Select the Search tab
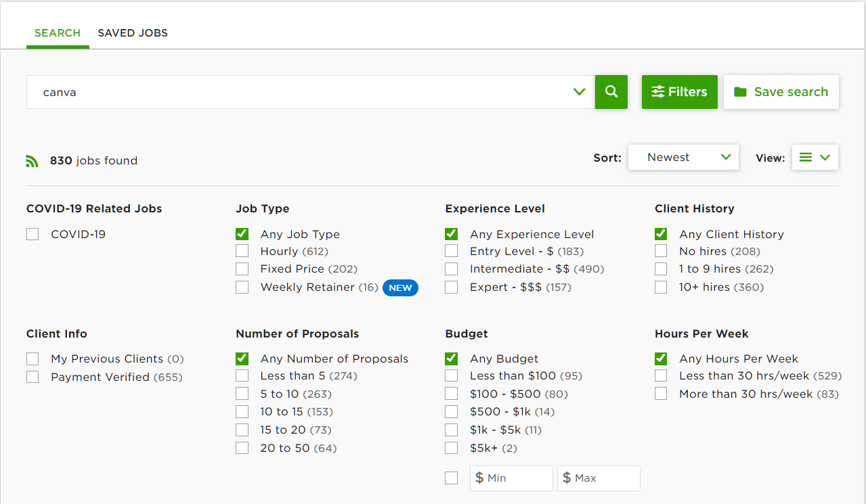The height and width of the screenshot is (504, 866). click(x=58, y=33)
